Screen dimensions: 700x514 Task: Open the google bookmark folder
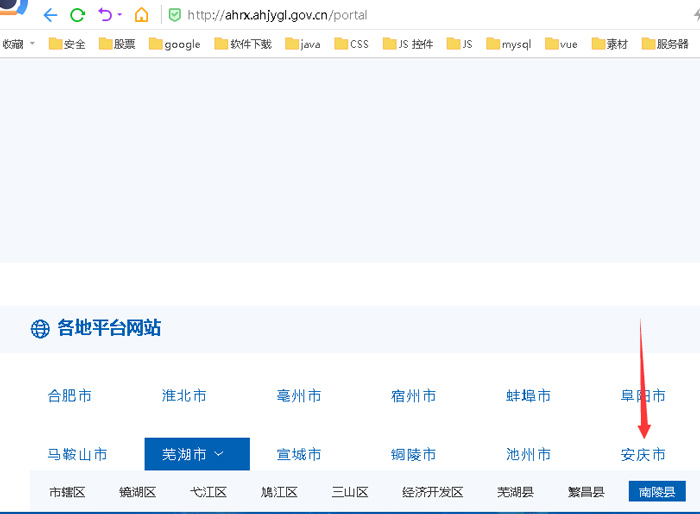click(x=175, y=44)
